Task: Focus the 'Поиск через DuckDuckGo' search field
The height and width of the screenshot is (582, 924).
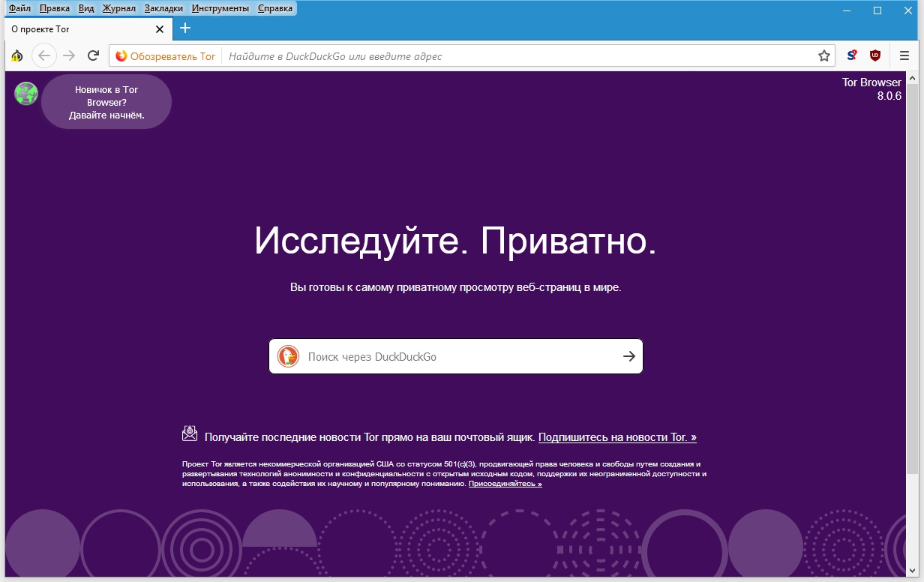Action: (x=457, y=357)
